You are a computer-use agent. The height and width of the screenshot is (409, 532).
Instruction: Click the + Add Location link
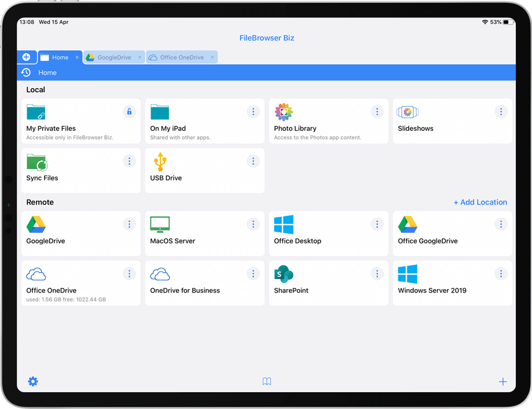pyautogui.click(x=480, y=202)
